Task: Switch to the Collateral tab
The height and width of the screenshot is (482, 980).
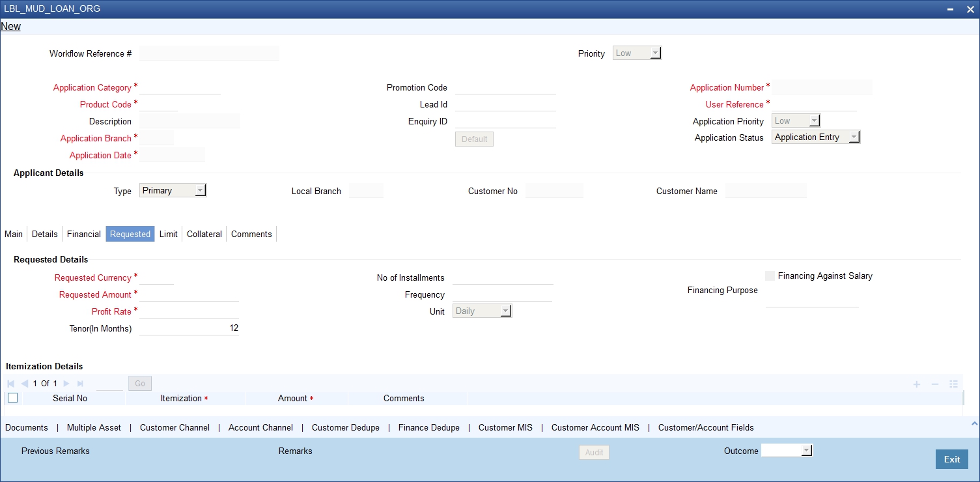Action: (204, 234)
